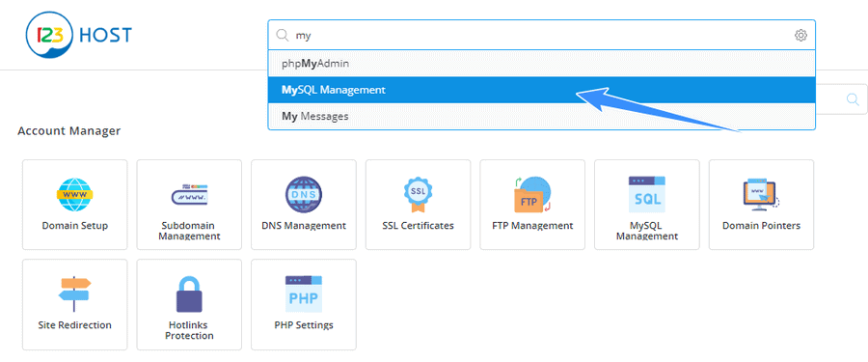Open the Site Redirection signpost icon

click(74, 294)
